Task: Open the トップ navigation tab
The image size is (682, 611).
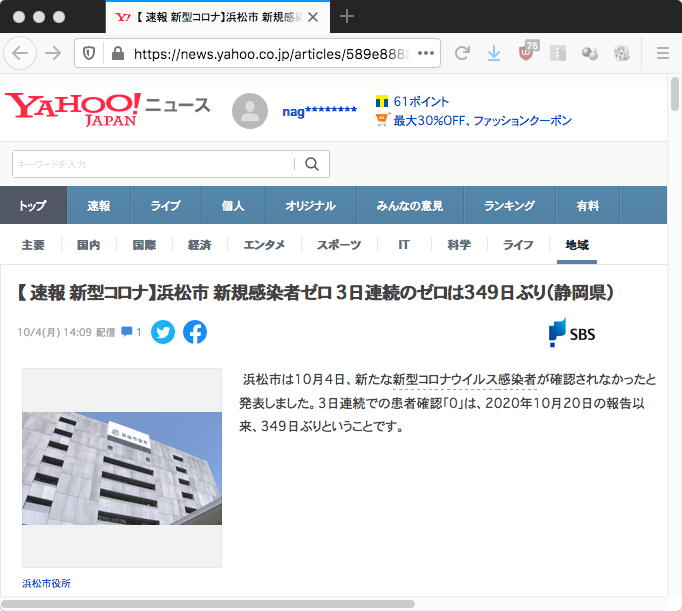Action: tap(33, 205)
